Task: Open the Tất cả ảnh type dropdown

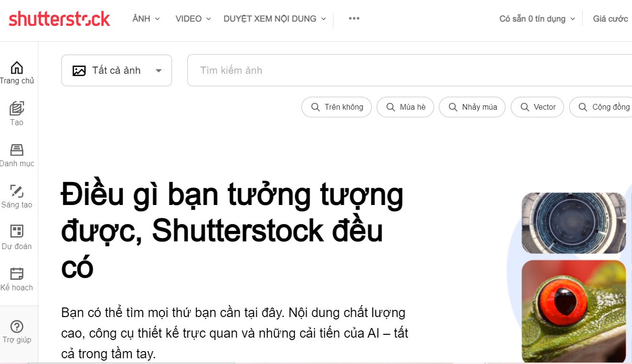Action: (116, 70)
